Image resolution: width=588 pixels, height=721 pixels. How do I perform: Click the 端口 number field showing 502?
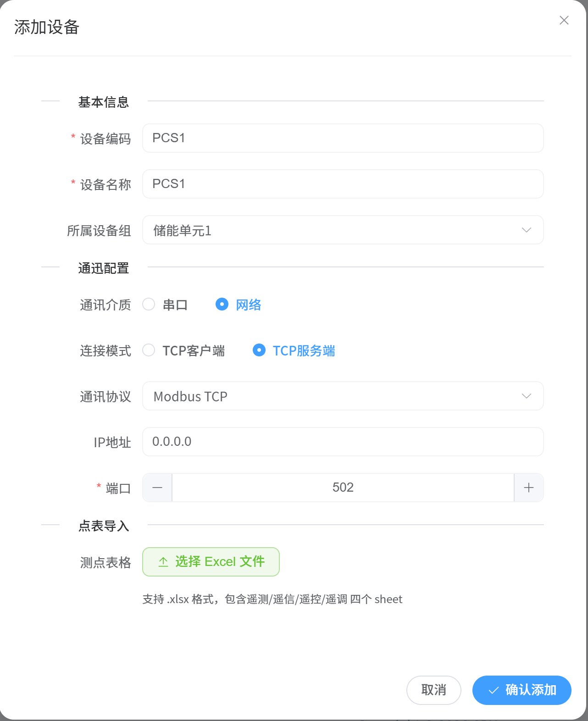343,488
